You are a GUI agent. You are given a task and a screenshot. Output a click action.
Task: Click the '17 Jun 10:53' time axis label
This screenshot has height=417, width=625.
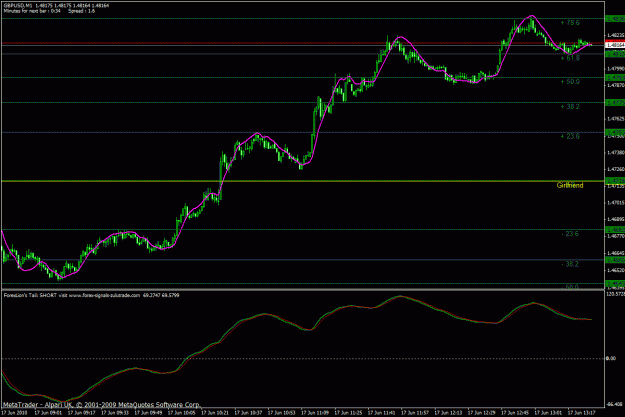coord(281,413)
